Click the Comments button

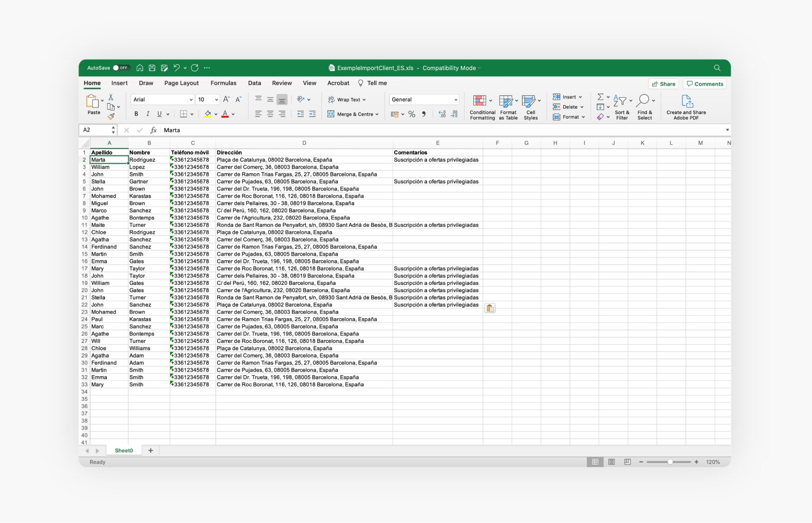[705, 84]
